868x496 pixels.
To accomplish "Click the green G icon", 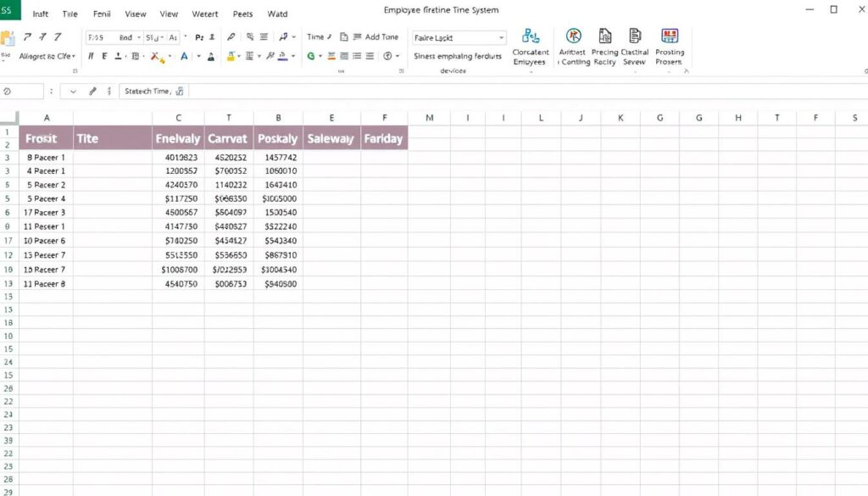I will pos(310,56).
